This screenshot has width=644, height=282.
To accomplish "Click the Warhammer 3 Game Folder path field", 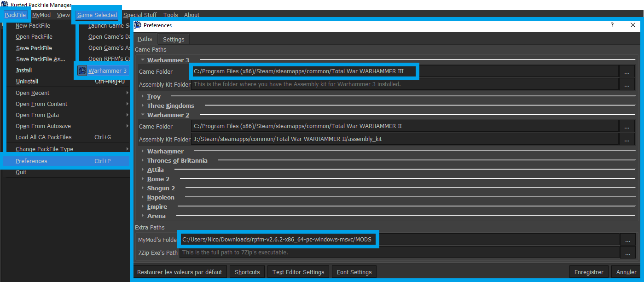I will click(x=405, y=71).
